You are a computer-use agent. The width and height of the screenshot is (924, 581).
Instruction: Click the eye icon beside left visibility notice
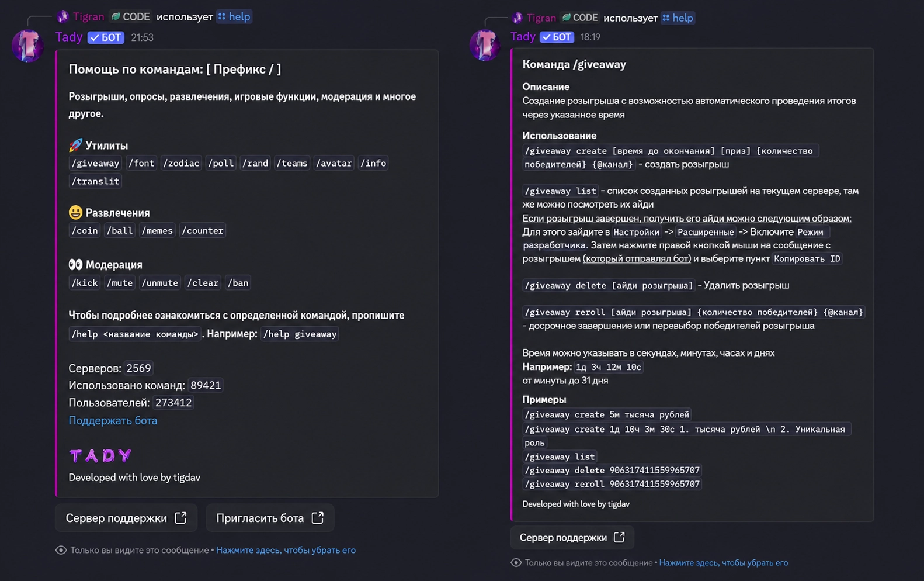[61, 550]
